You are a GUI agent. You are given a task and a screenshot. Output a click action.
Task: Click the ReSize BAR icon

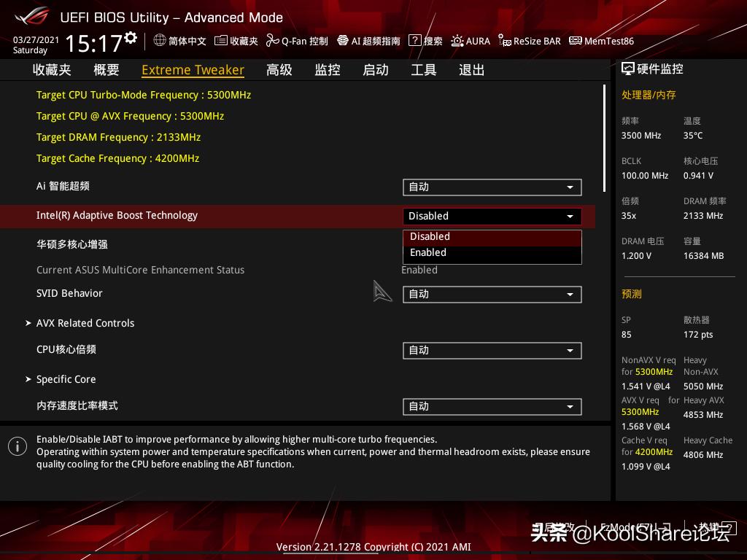[505, 41]
